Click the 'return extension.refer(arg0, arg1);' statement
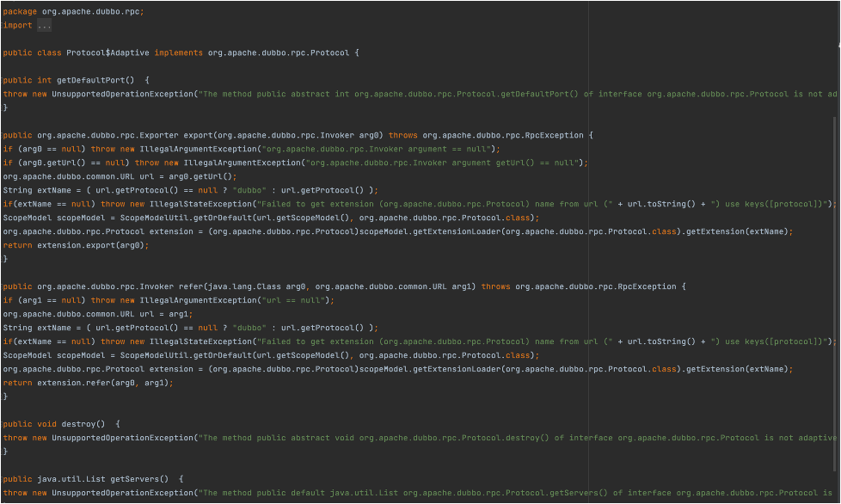Viewport: 841px width, 504px height. 88,383
